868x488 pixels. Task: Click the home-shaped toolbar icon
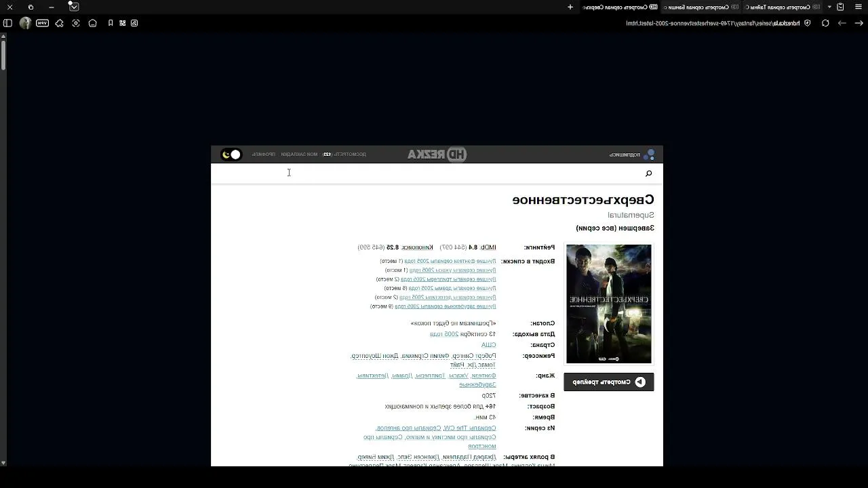93,23
